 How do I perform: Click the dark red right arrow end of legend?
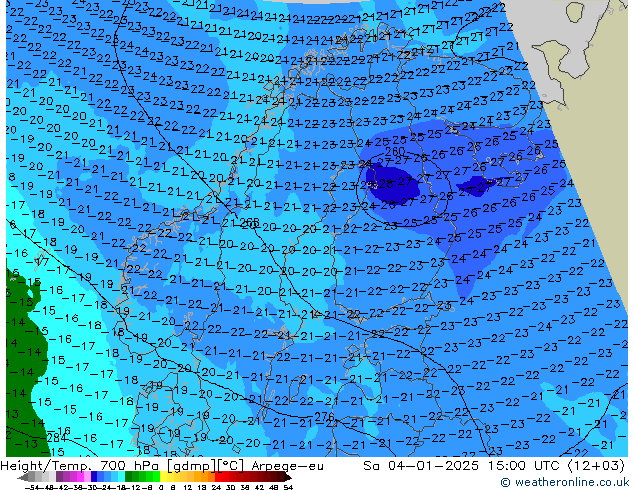tap(288, 477)
